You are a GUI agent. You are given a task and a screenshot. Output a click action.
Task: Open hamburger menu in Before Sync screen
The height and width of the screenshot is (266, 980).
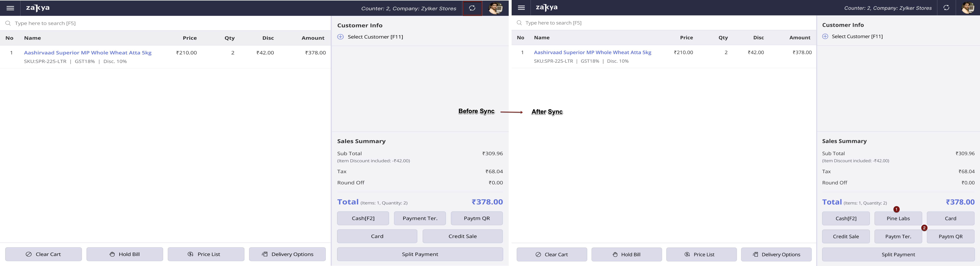10,8
